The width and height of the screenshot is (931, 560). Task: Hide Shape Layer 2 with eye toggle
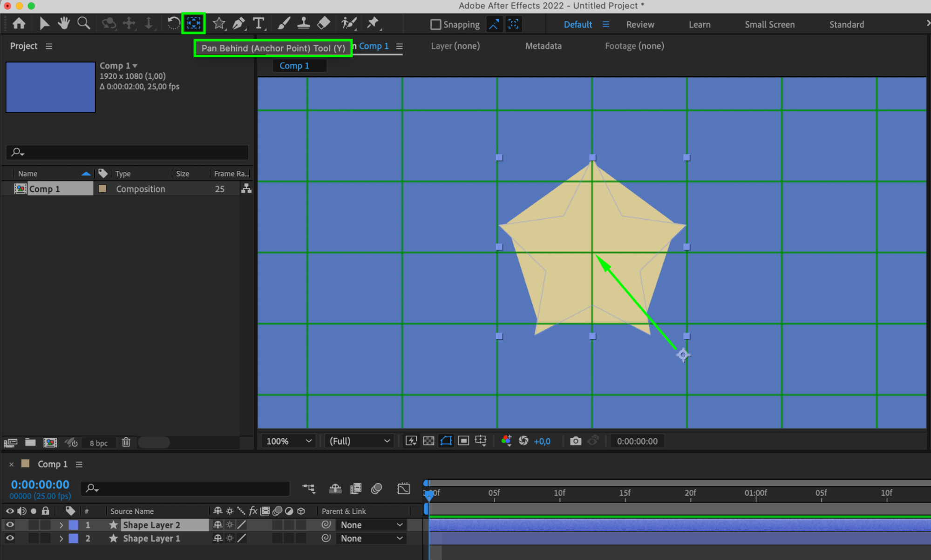coord(10,525)
